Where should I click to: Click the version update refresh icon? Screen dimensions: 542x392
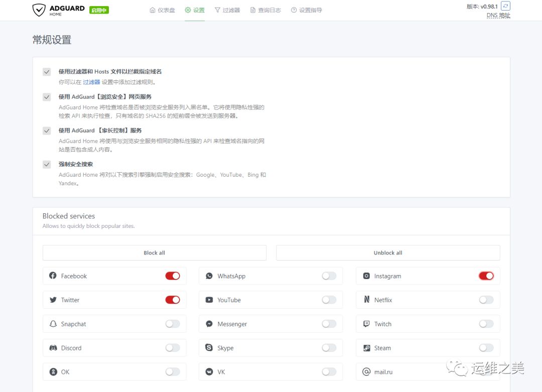click(x=505, y=6)
